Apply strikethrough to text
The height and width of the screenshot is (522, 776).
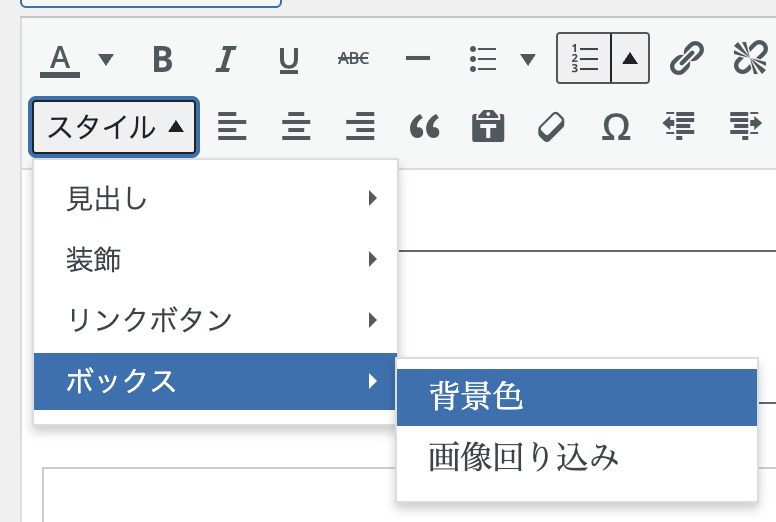tap(353, 59)
